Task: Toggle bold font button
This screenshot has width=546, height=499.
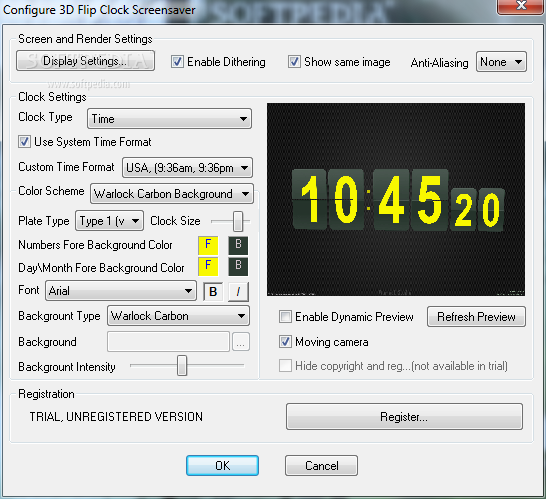Action: point(213,291)
